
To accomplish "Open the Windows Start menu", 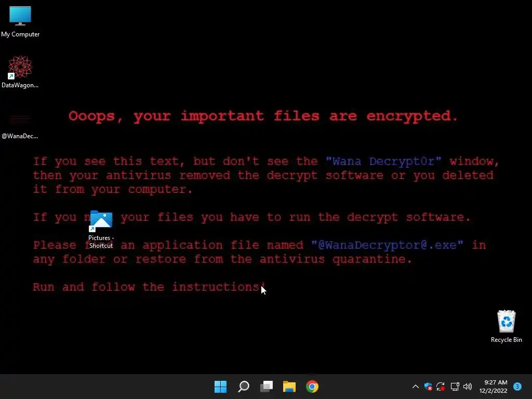I will (x=220, y=387).
